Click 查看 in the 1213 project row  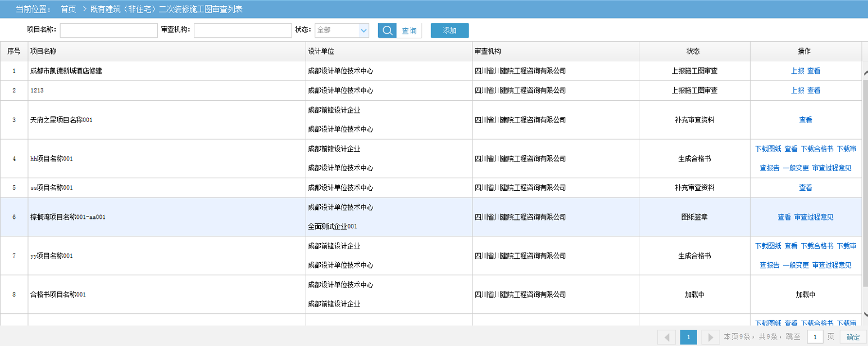click(x=814, y=91)
